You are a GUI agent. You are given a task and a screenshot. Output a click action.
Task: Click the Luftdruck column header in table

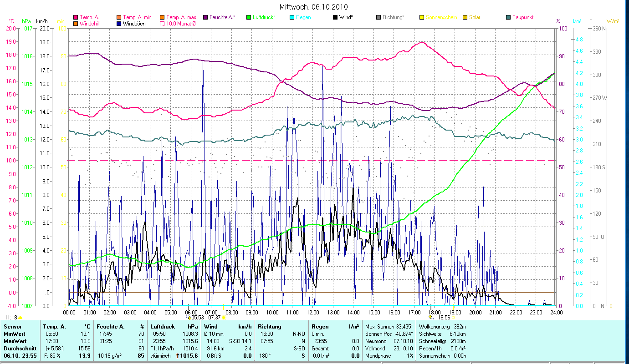pos(163,327)
